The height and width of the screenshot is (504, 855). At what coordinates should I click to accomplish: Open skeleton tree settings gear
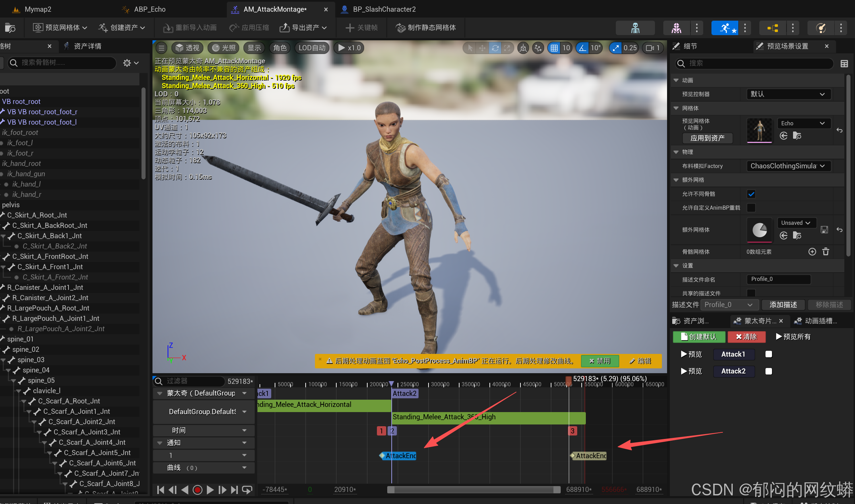[x=127, y=63]
